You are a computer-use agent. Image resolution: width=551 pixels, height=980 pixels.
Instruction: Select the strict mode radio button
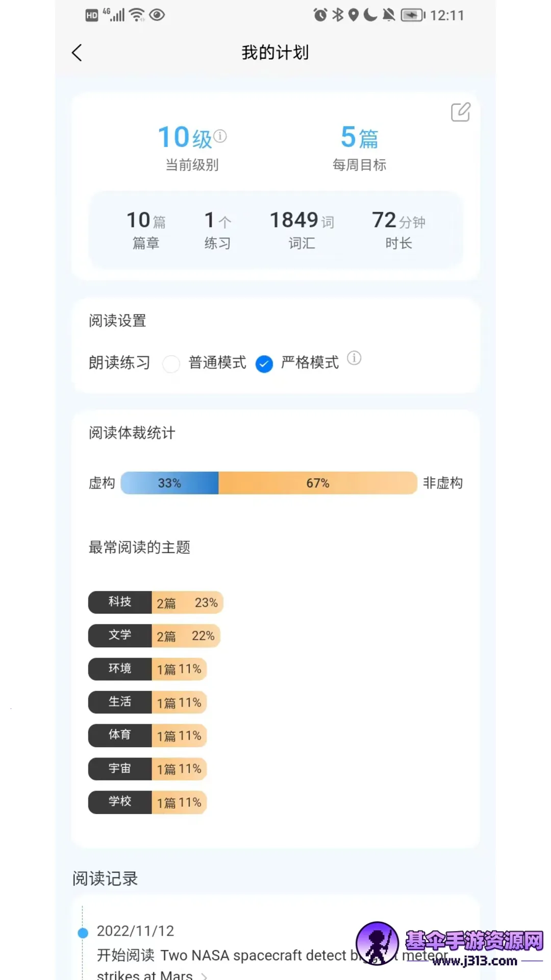click(264, 364)
